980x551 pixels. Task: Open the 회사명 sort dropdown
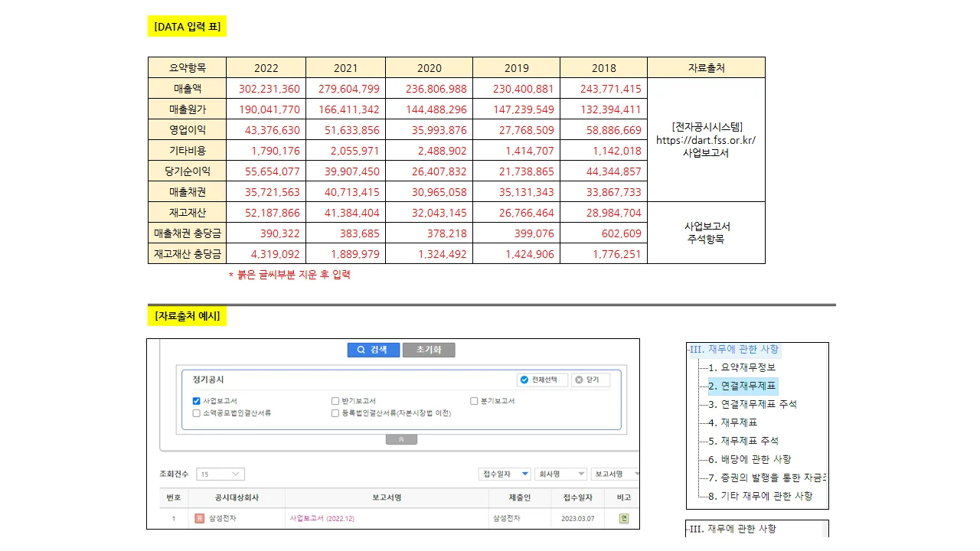560,474
